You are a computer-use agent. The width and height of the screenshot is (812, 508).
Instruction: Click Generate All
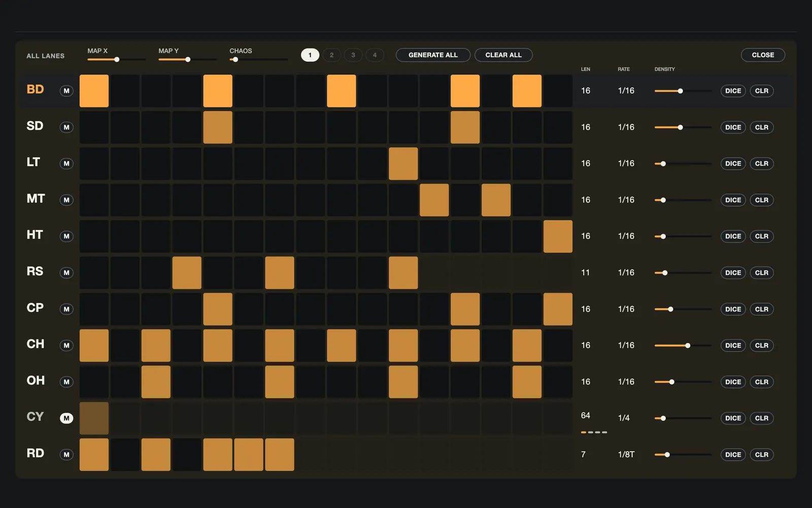point(433,55)
